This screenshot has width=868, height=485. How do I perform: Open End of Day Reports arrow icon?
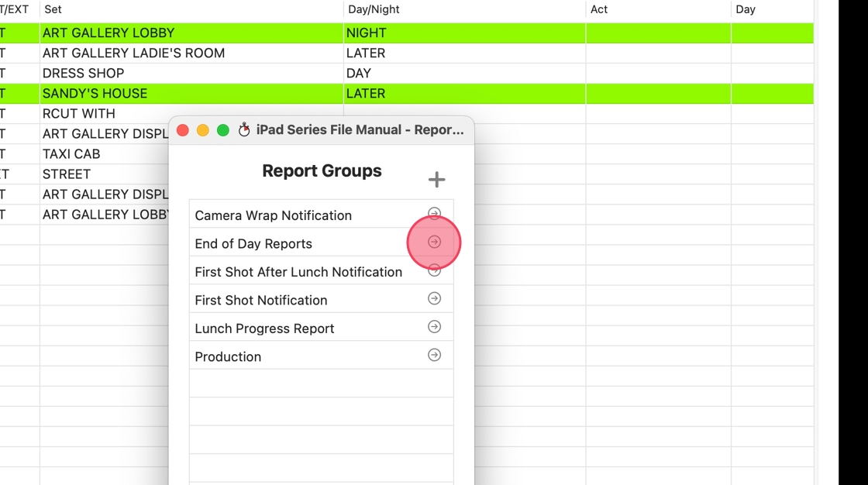click(x=435, y=242)
